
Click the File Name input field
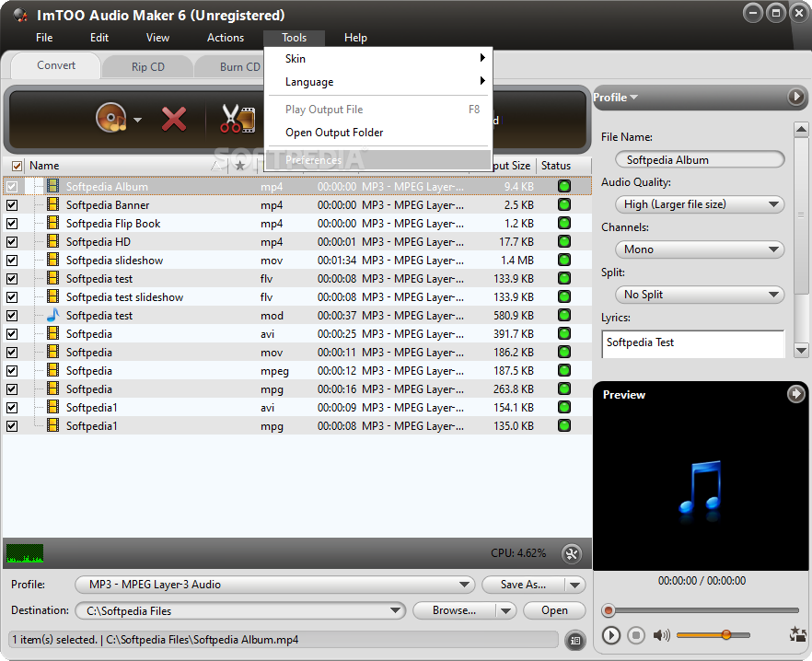(700, 159)
